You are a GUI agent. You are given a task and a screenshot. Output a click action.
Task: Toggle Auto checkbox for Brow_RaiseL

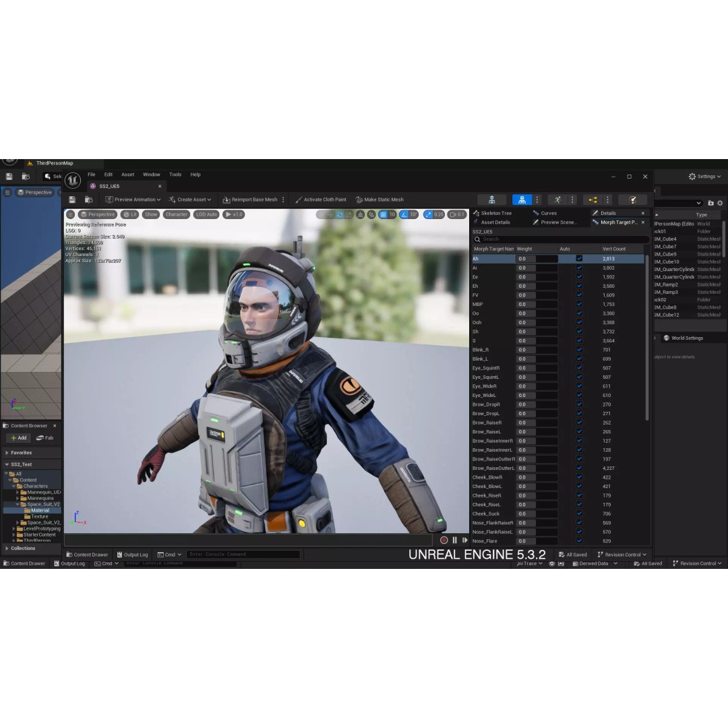(579, 431)
